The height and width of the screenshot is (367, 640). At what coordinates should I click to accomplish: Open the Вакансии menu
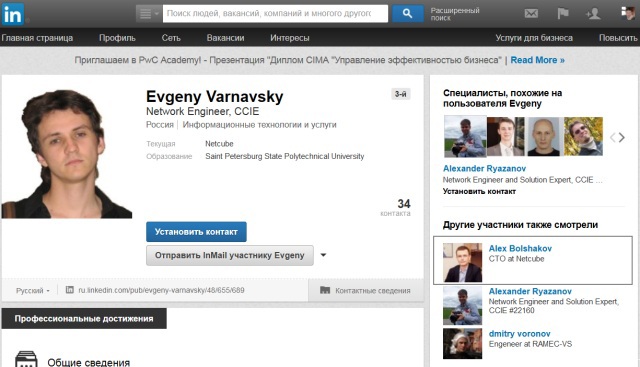tap(225, 38)
